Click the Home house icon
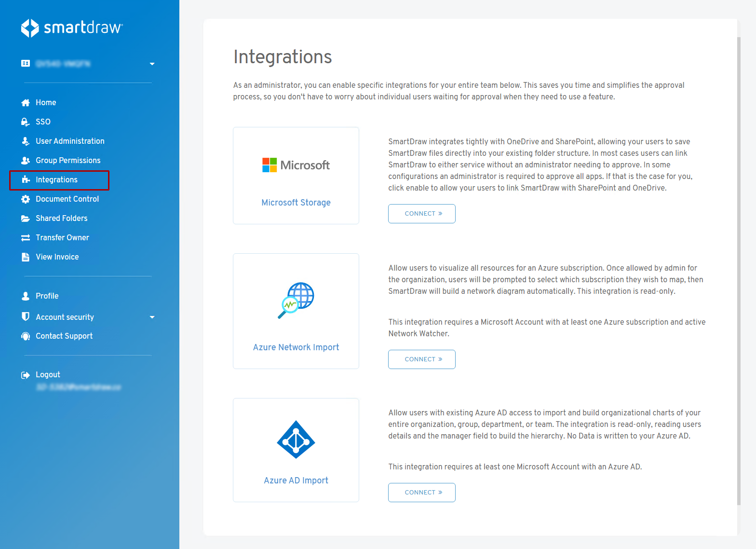Viewport: 756px width, 549px height. (x=26, y=103)
